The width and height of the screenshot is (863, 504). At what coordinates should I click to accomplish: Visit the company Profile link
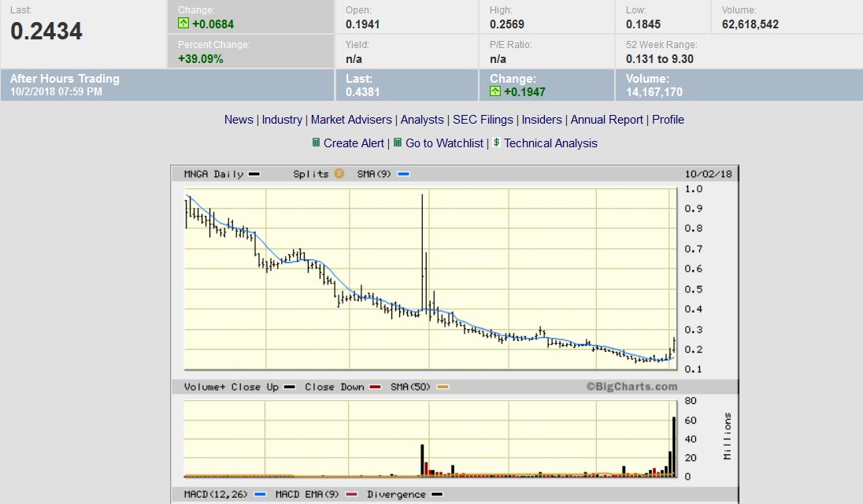coord(668,120)
